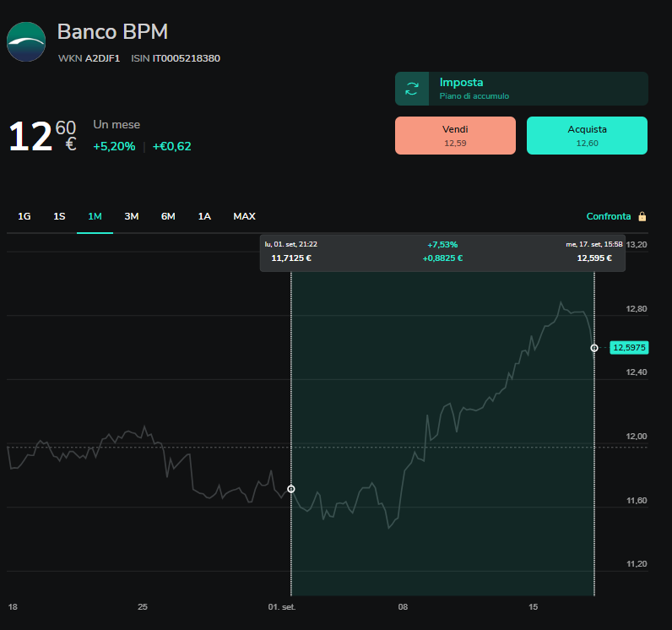This screenshot has height=630, width=672.
Task: Click the WKN code A2DJF1
Action: tap(102, 58)
